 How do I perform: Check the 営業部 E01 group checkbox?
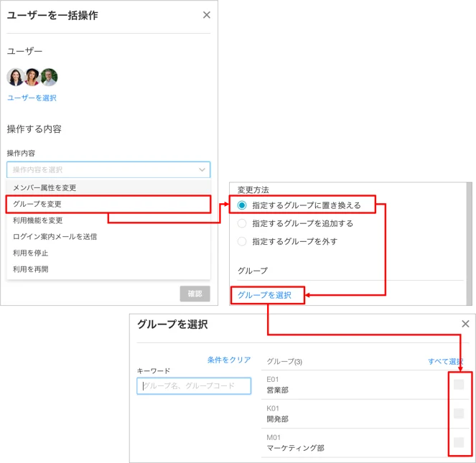coord(459,384)
